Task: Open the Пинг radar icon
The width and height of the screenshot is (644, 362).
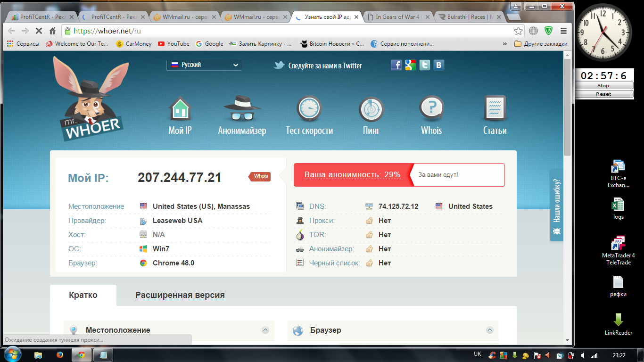Action: click(371, 108)
